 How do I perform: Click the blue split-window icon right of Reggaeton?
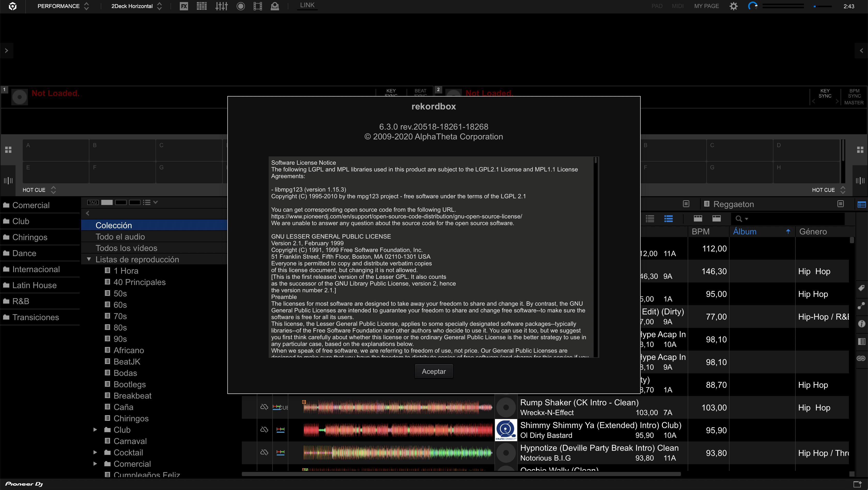(x=862, y=204)
